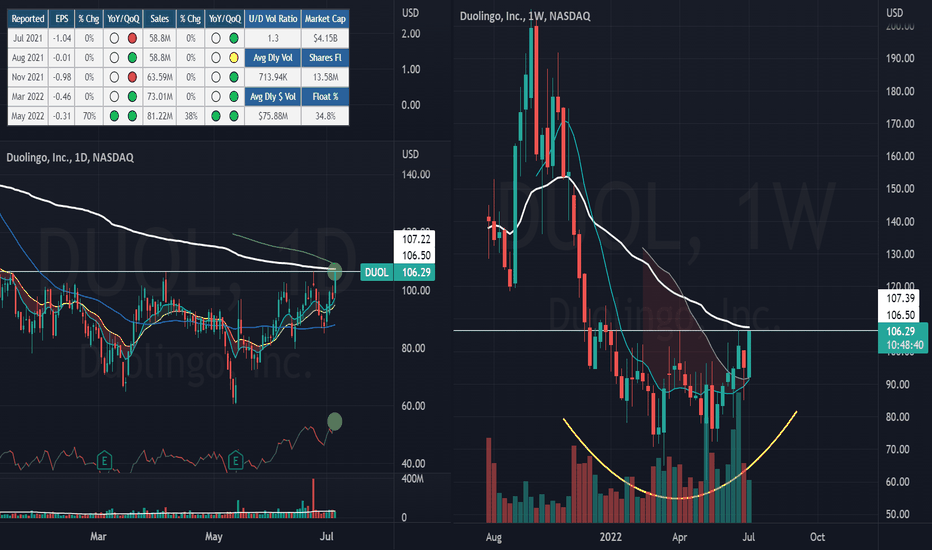Click the 13.58M shares float value

(325, 77)
